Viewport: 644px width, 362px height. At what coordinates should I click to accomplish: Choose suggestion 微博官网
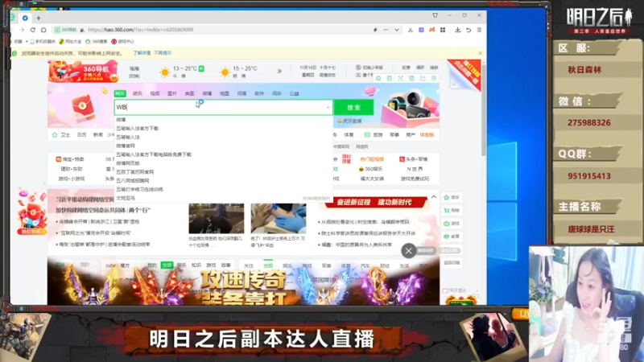126,146
